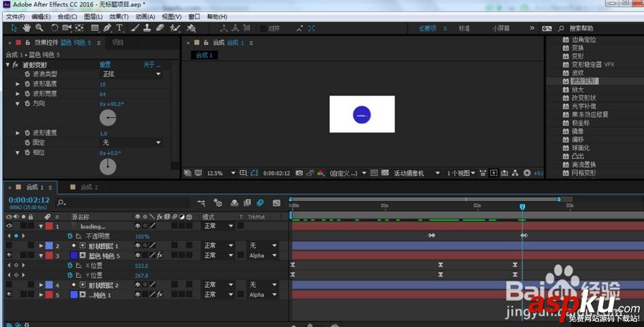Open the composition mini-flowchart icon in timeline
Viewport: 644px width, 327px height.
(x=201, y=203)
